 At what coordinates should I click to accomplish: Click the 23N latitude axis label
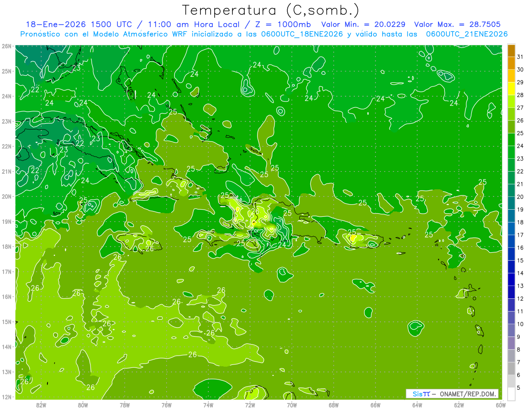click(7, 121)
